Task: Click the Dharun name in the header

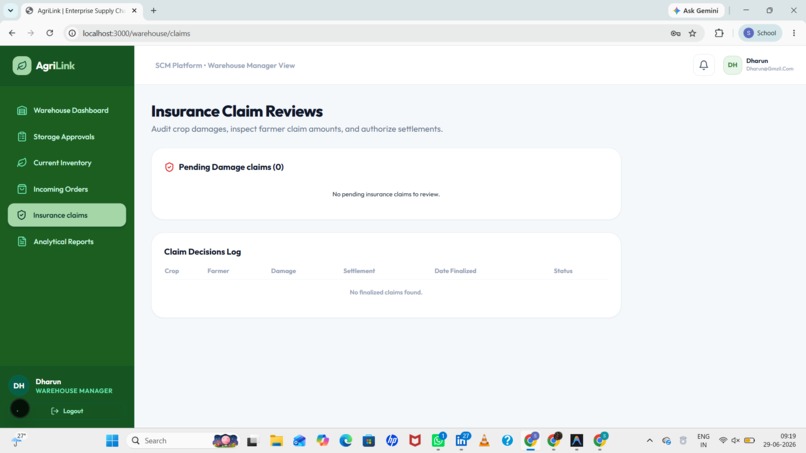Action: click(757, 61)
